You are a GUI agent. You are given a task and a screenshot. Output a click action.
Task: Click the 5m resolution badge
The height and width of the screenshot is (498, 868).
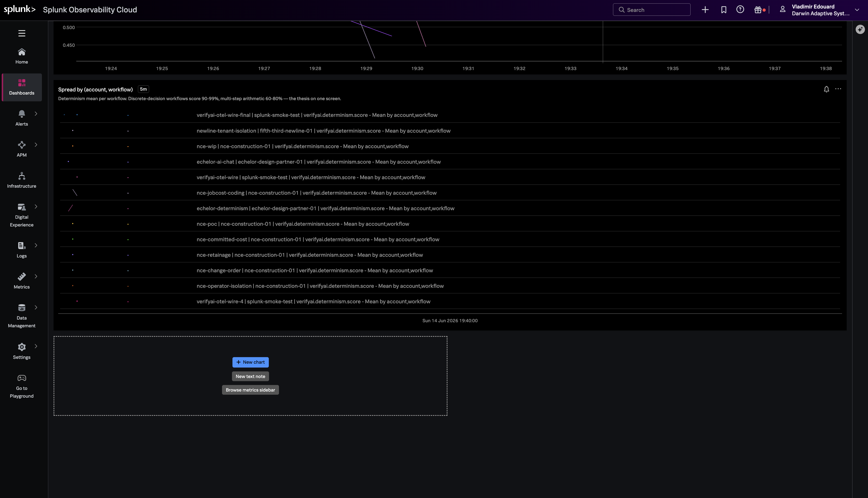pos(143,89)
